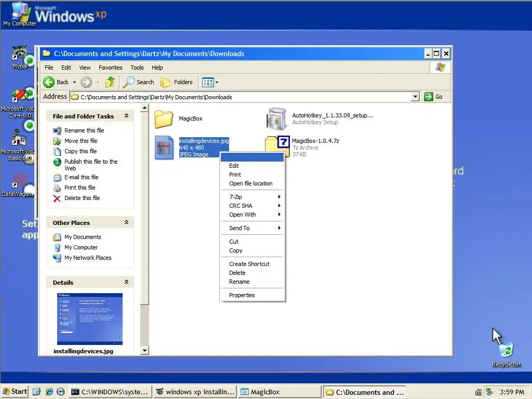The image size is (532, 399).
Task: Click the Show Desktop quick launch icon
Action: pos(37,392)
